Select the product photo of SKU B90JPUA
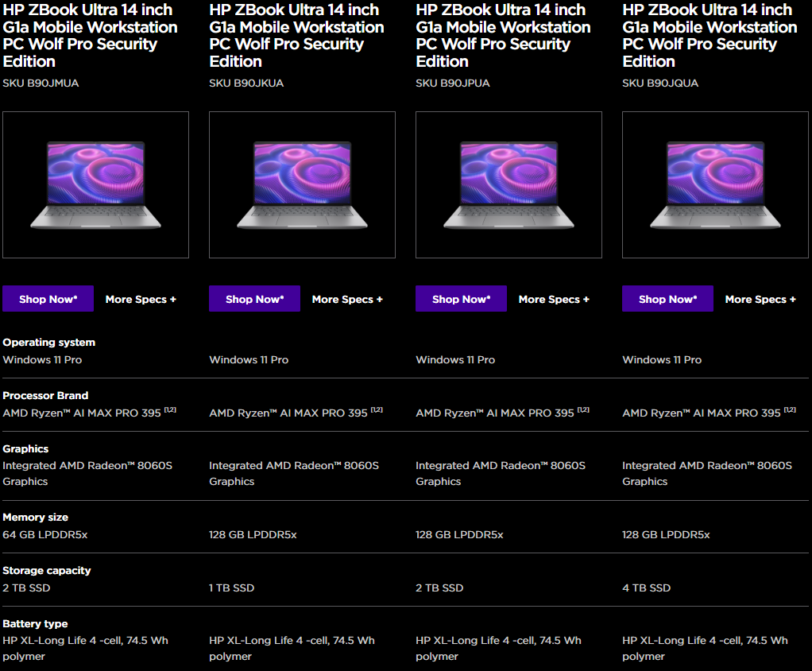The width and height of the screenshot is (812, 671). tap(508, 185)
